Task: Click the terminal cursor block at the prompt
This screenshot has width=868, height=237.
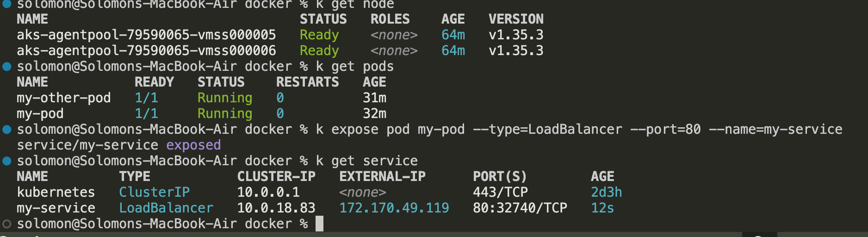Action: click(319, 224)
